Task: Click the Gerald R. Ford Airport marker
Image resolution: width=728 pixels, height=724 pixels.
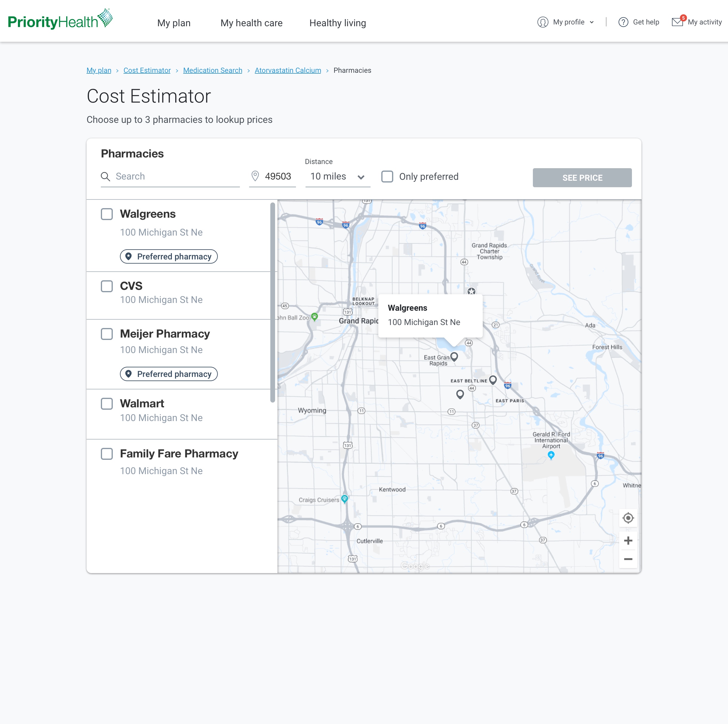Action: pyautogui.click(x=551, y=455)
